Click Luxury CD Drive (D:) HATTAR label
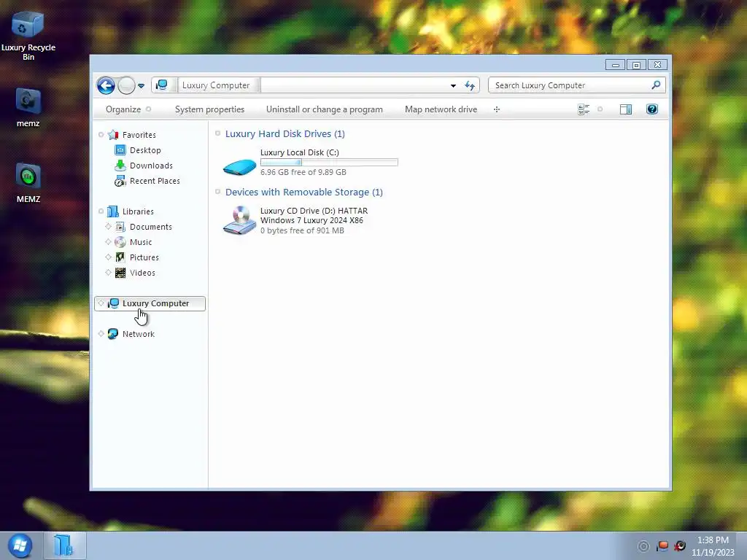Viewport: 747px width, 560px height. point(314,211)
